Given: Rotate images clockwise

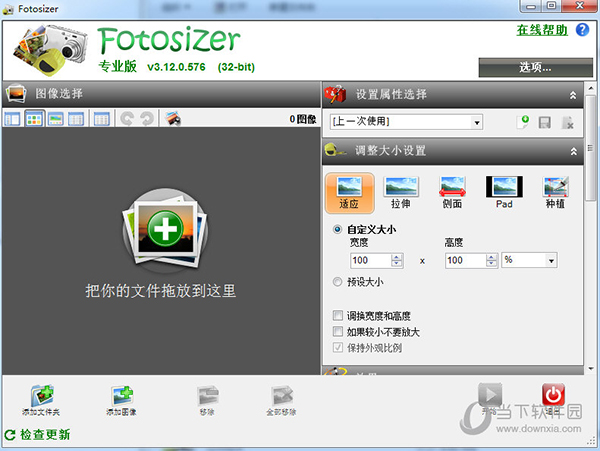Looking at the screenshot, I should tap(147, 119).
